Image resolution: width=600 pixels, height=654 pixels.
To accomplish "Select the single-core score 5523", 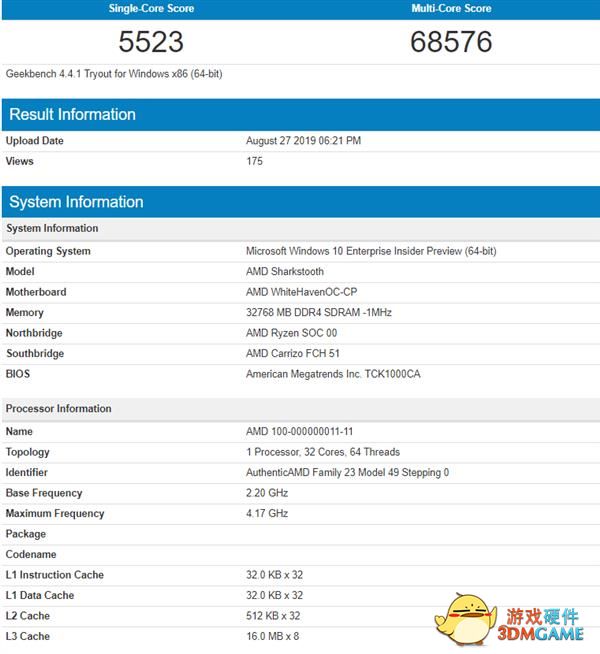I will click(x=151, y=42).
